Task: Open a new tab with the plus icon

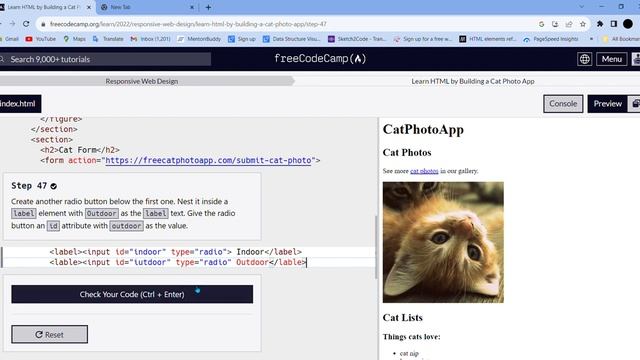Action: (208, 7)
